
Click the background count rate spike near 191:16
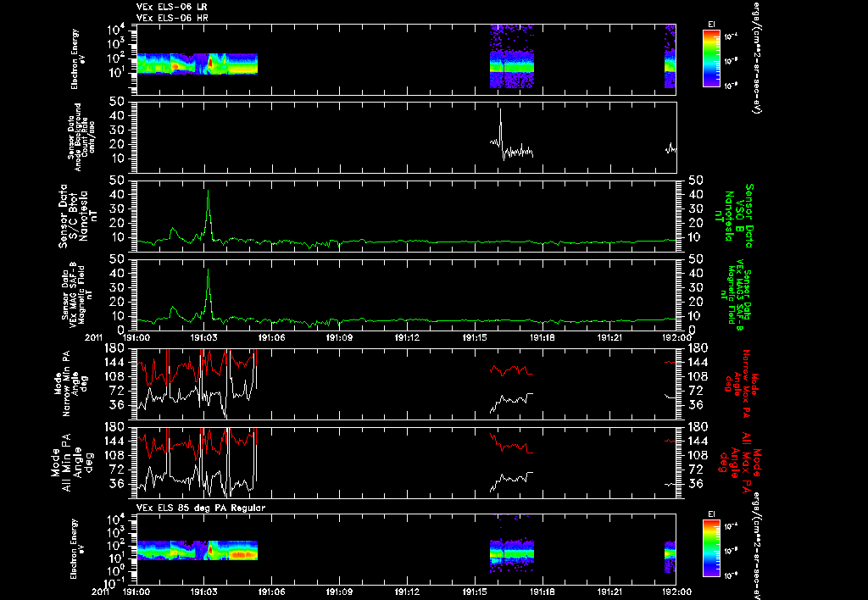tap(500, 111)
